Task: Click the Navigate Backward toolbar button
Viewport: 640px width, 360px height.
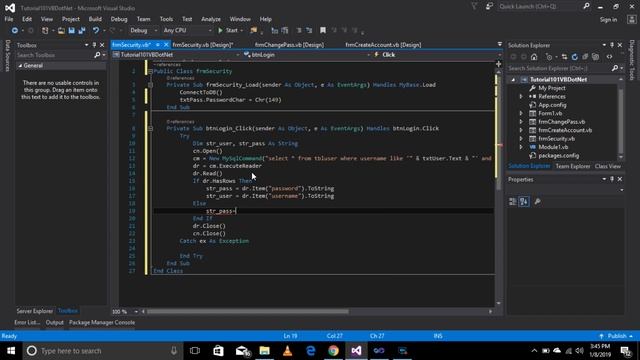Action: pos(15,31)
